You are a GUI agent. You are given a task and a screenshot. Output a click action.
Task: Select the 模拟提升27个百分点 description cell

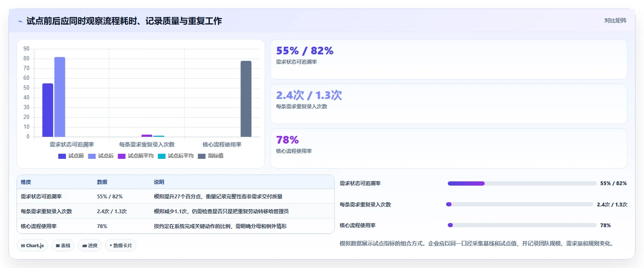point(218,197)
